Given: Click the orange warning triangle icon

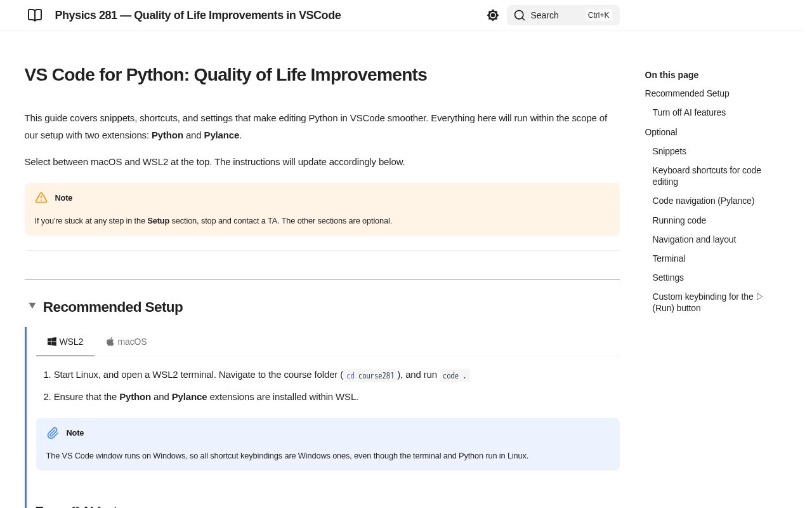Looking at the screenshot, I should pyautogui.click(x=41, y=197).
